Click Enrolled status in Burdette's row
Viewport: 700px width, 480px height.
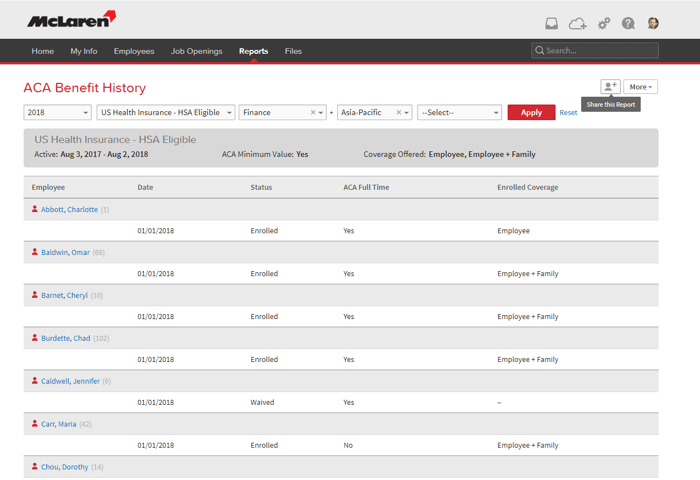[x=264, y=359]
